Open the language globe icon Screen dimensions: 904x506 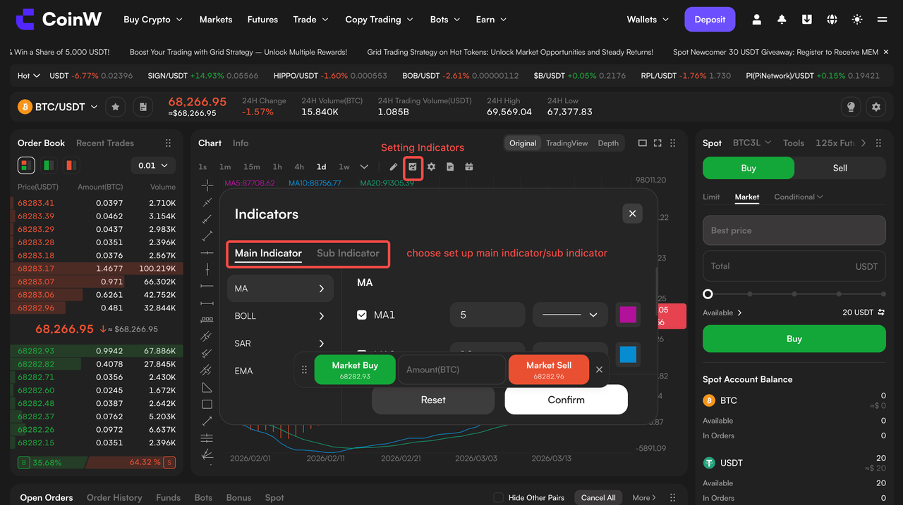tap(832, 20)
